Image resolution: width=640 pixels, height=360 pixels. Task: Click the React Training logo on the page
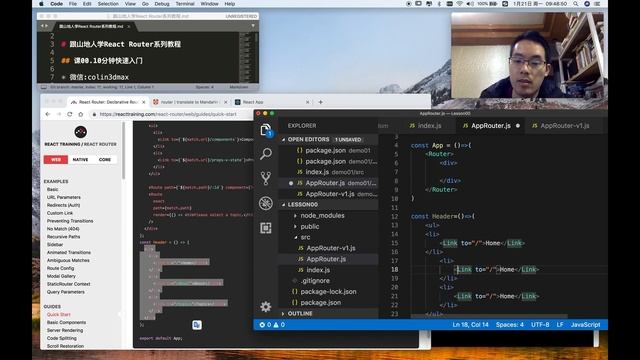[x=80, y=132]
